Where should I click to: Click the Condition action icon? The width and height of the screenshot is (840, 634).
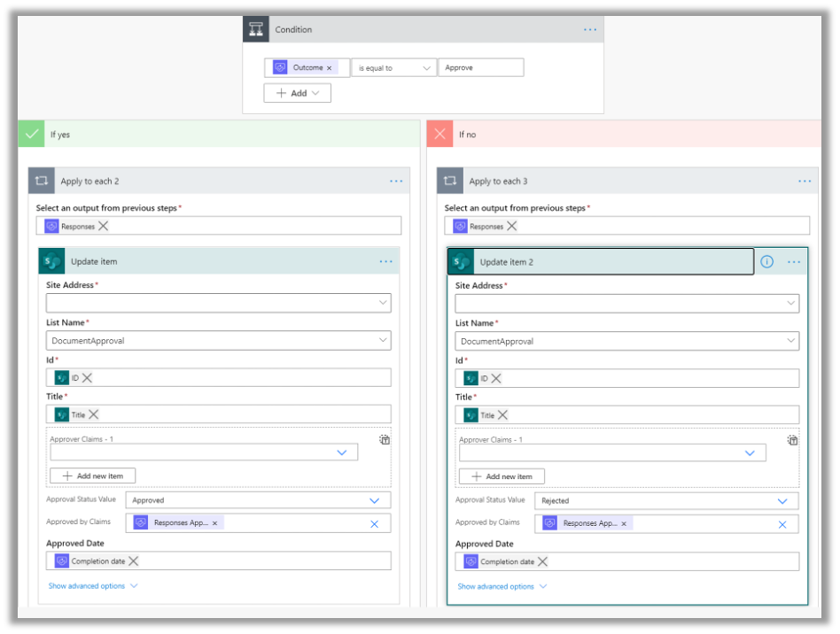coord(255,29)
